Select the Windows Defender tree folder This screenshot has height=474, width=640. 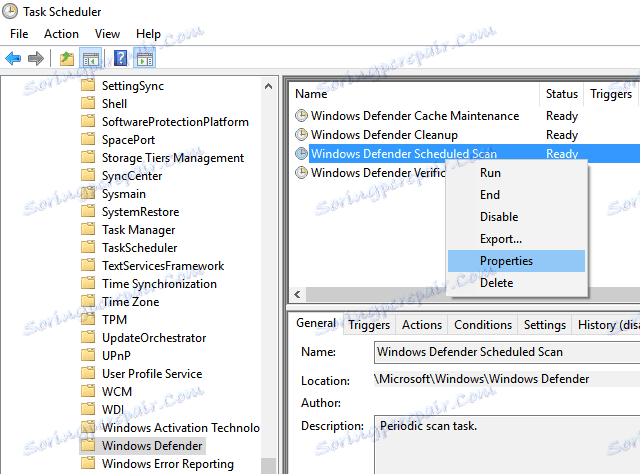click(x=152, y=445)
